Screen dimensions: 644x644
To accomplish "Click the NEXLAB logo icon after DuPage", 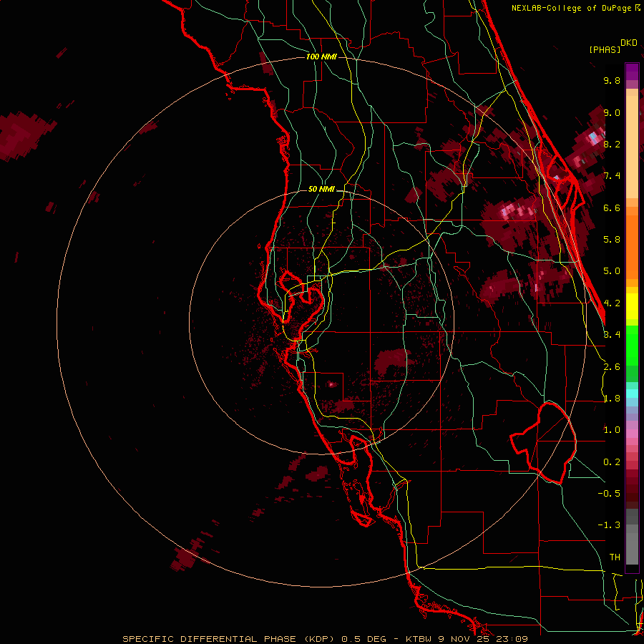I will coord(638,8).
